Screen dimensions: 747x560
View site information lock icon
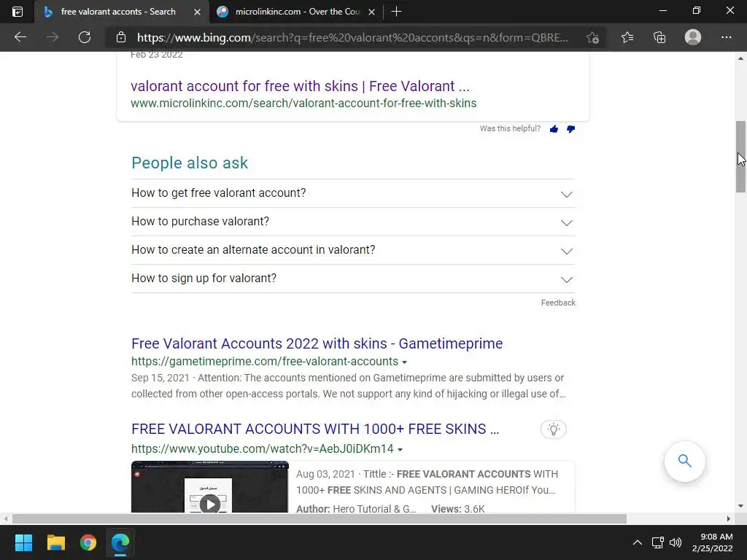121,37
